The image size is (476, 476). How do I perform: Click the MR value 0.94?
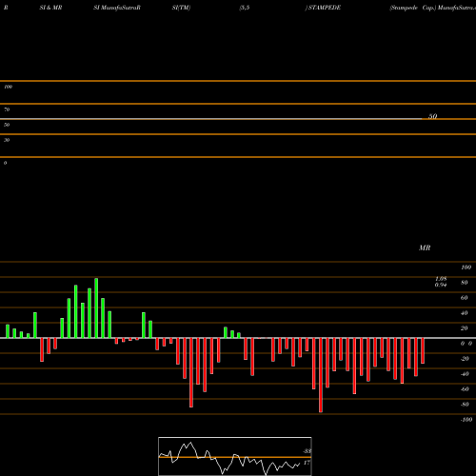tap(441, 285)
